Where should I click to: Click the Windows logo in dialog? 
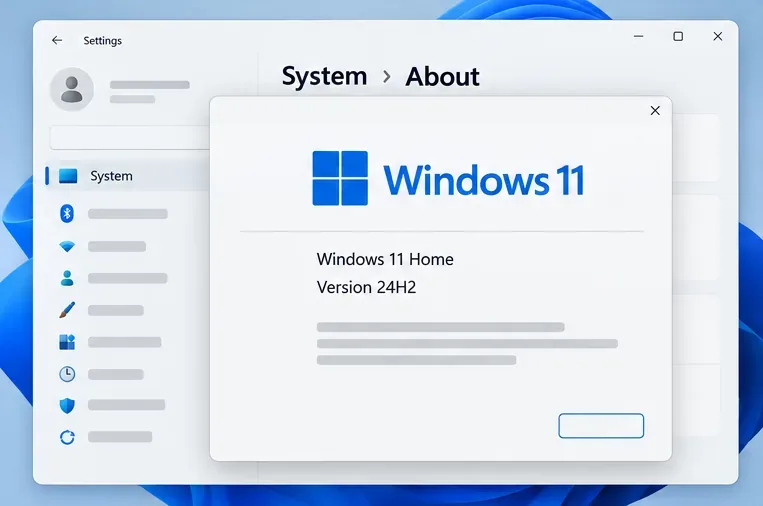[x=340, y=178]
